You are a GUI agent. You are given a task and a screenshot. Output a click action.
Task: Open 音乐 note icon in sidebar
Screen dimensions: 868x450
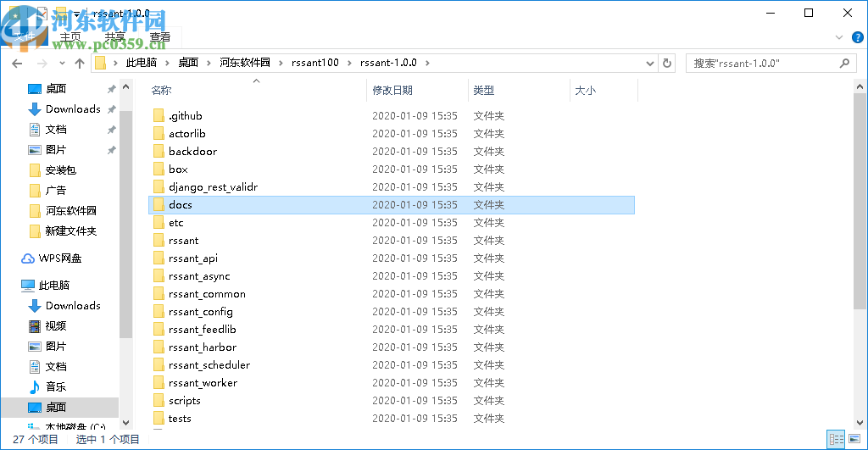35,387
